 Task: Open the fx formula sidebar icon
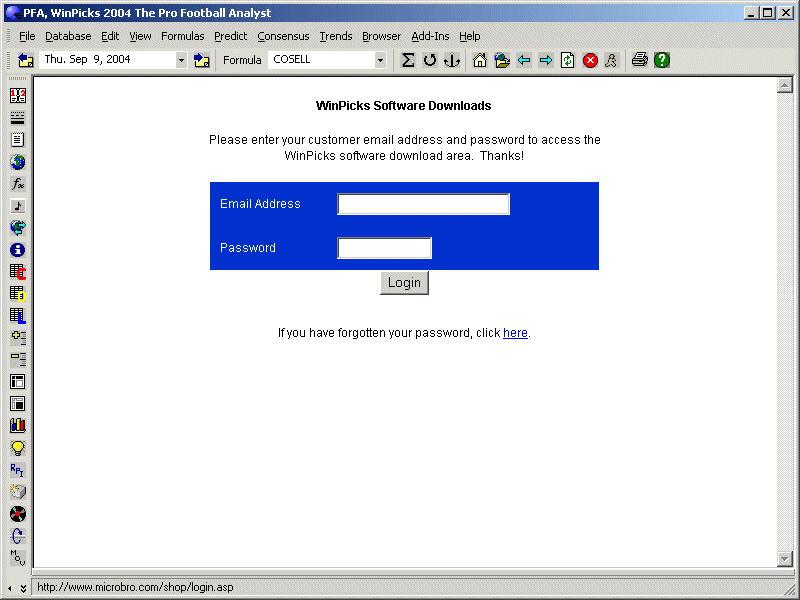point(18,184)
